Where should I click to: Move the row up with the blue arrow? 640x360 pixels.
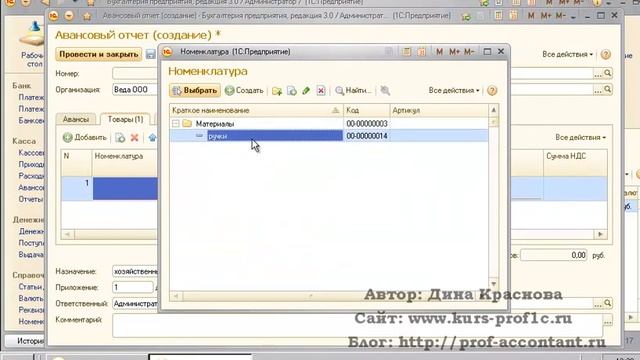(152, 138)
